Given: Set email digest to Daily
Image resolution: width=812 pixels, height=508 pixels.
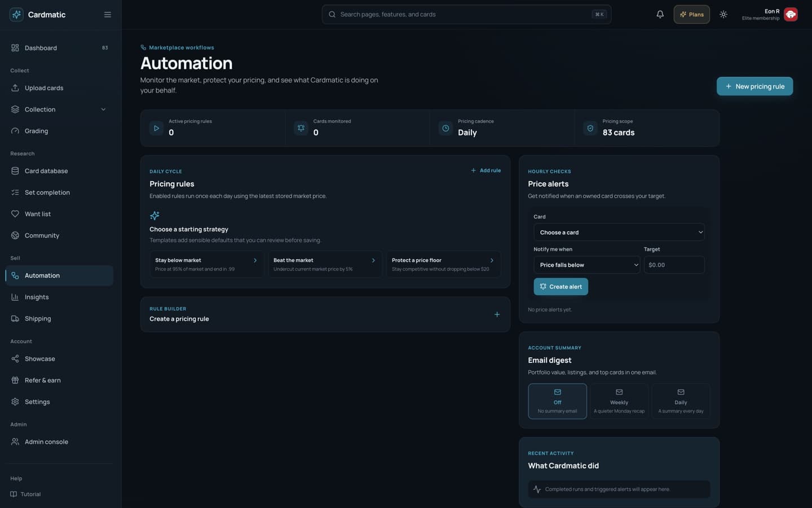Looking at the screenshot, I should pos(681,401).
